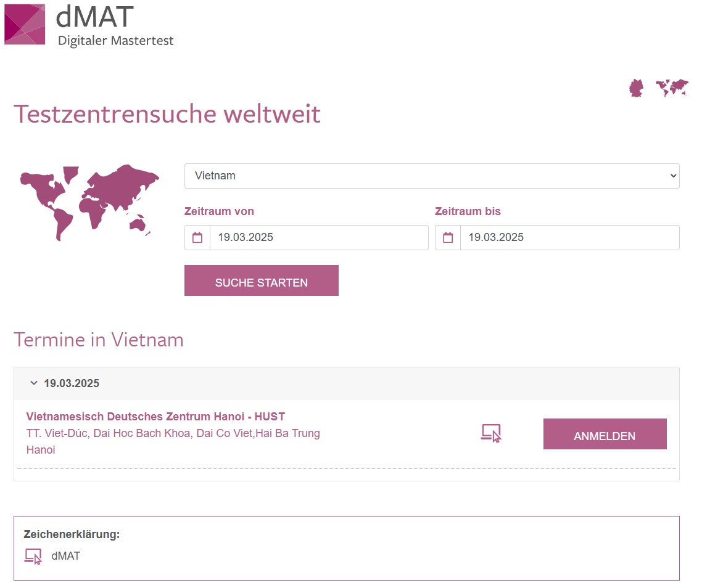Focus the Zeitraum von date field

click(x=319, y=237)
